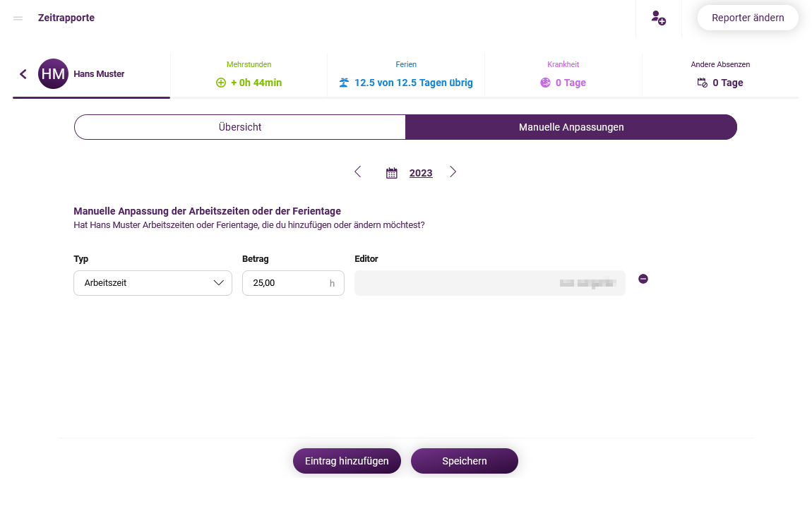Click the add user icon

[x=658, y=18]
